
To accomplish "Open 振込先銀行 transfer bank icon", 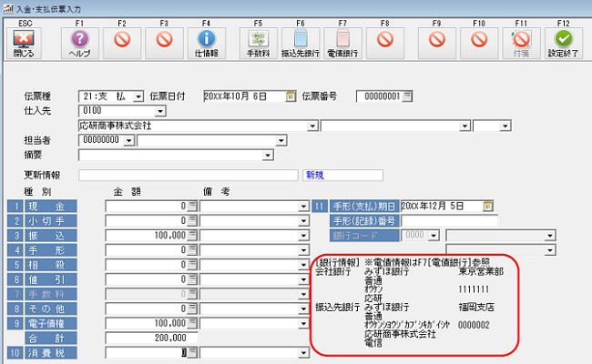I will [x=301, y=40].
